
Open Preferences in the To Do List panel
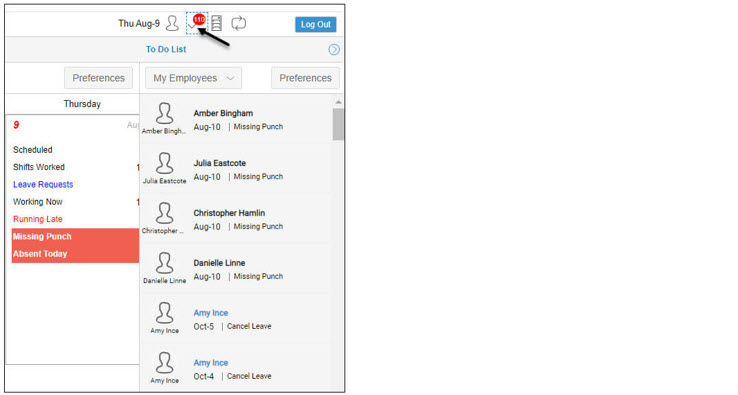(x=305, y=78)
